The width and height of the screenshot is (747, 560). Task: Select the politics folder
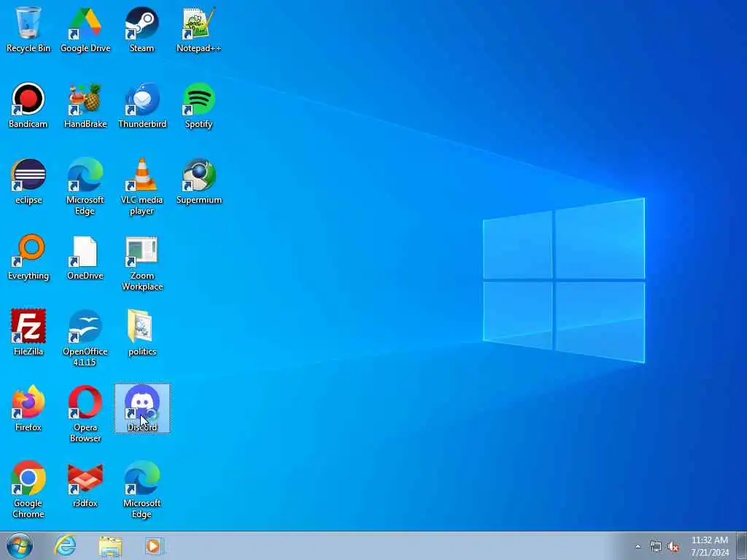(142, 332)
